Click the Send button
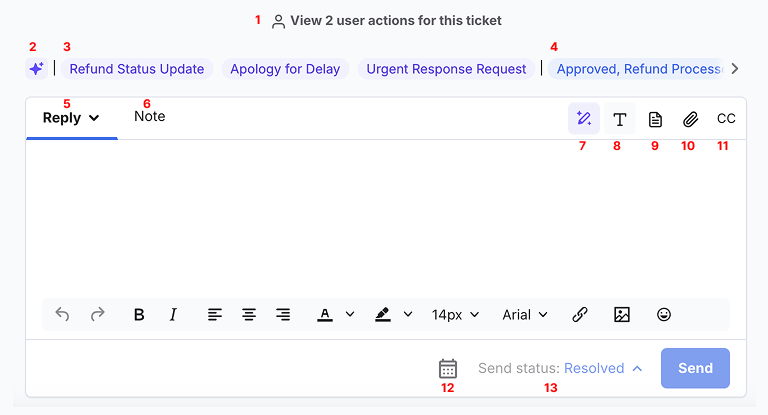Image resolution: width=768 pixels, height=415 pixels. tap(695, 368)
